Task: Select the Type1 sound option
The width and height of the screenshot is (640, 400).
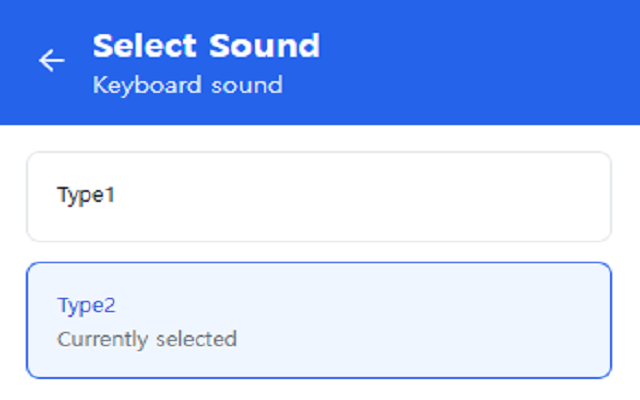Action: click(318, 196)
